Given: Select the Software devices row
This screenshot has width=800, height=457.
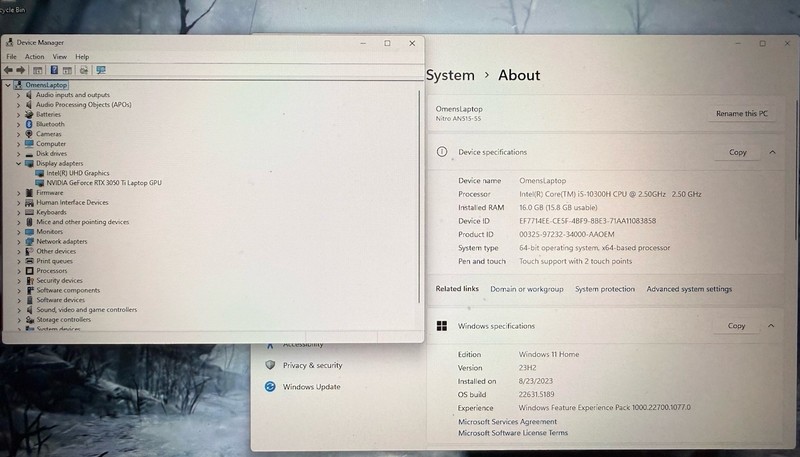Looking at the screenshot, I should pos(60,300).
